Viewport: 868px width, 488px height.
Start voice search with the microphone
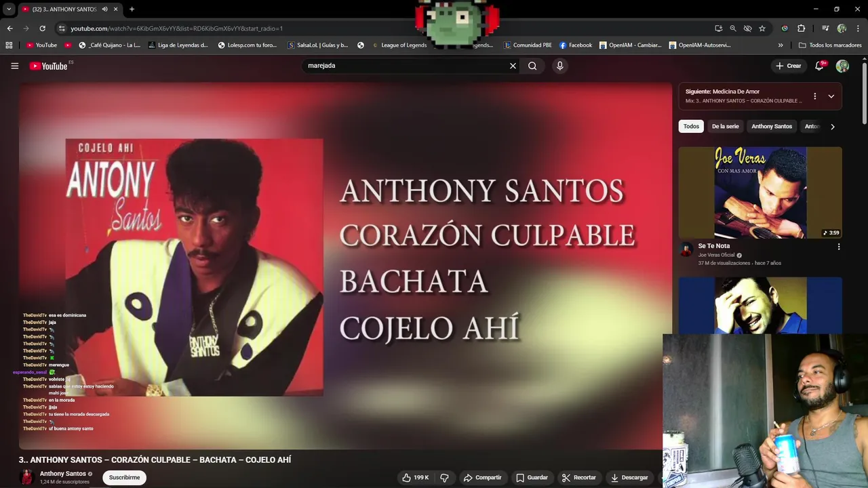[559, 66]
